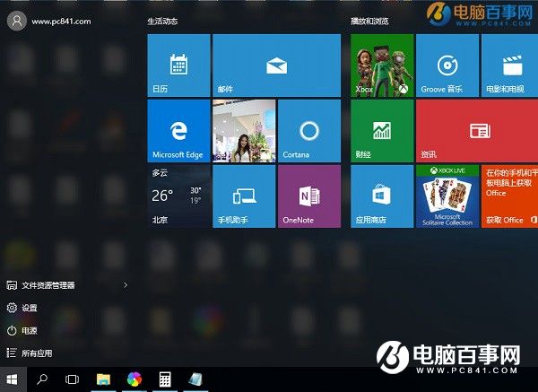Open the 资讯 news tile
Image resolution: width=538 pixels, height=392 pixels.
(x=477, y=131)
